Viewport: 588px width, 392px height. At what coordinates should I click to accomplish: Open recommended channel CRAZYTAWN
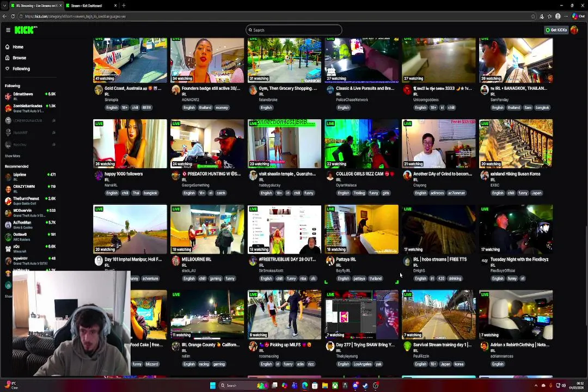[30, 188]
